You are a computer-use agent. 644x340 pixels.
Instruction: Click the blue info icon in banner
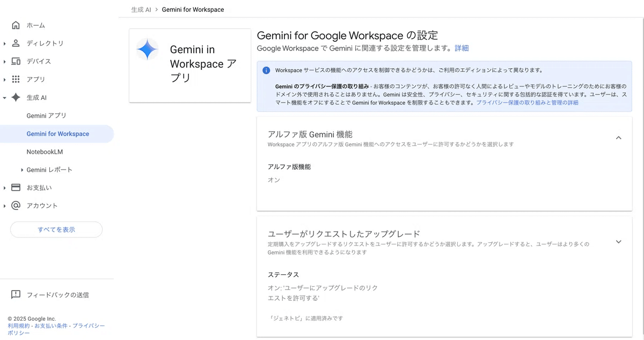coord(266,70)
